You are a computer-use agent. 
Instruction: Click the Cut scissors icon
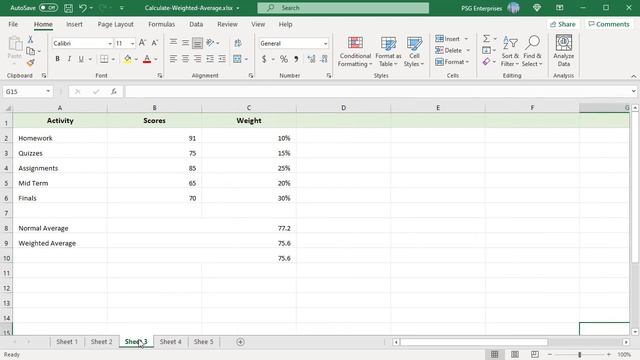30,40
